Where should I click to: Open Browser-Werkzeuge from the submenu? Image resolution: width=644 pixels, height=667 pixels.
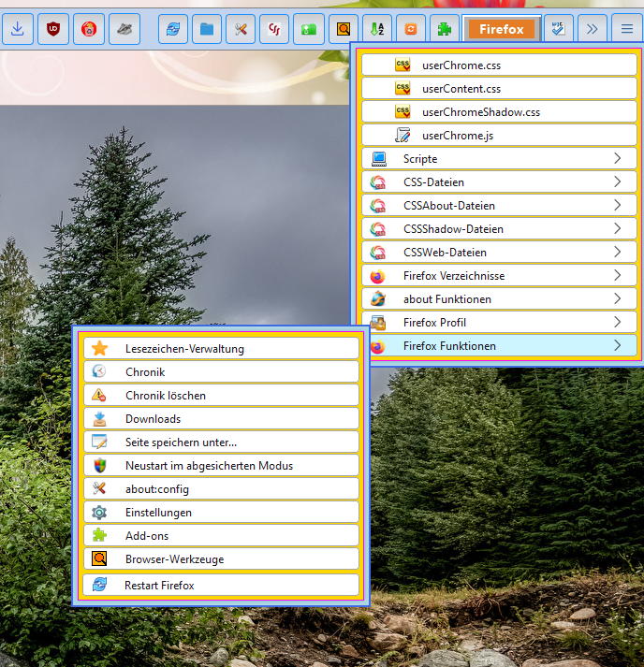(221, 559)
